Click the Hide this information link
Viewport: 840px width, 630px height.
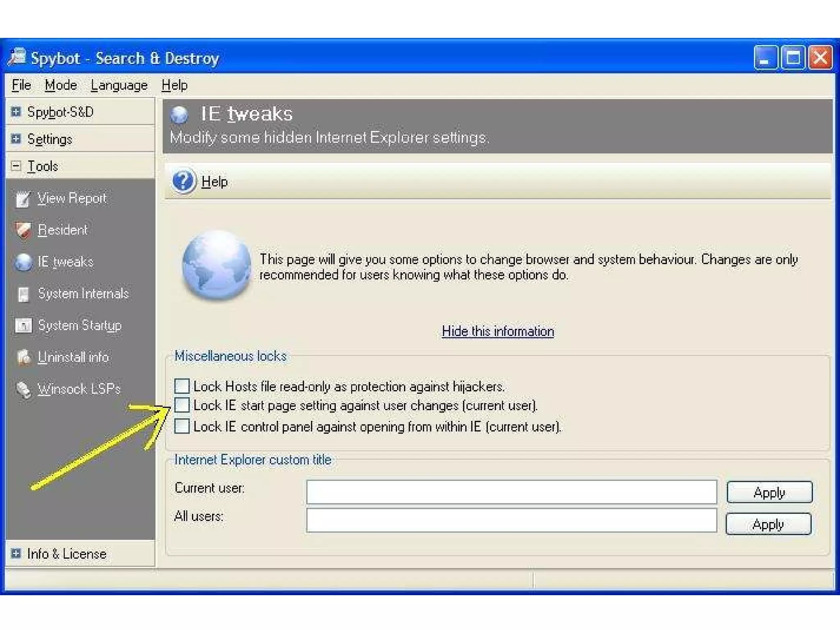pyautogui.click(x=498, y=331)
